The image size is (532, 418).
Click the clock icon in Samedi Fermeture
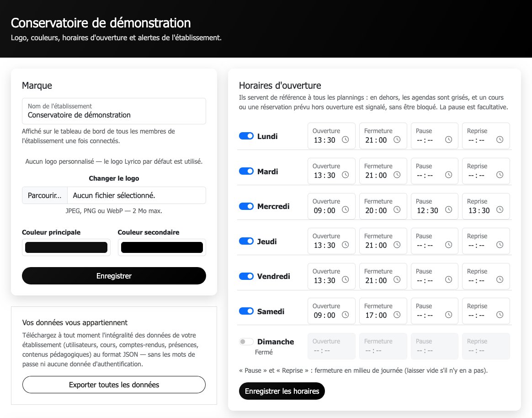pyautogui.click(x=397, y=315)
